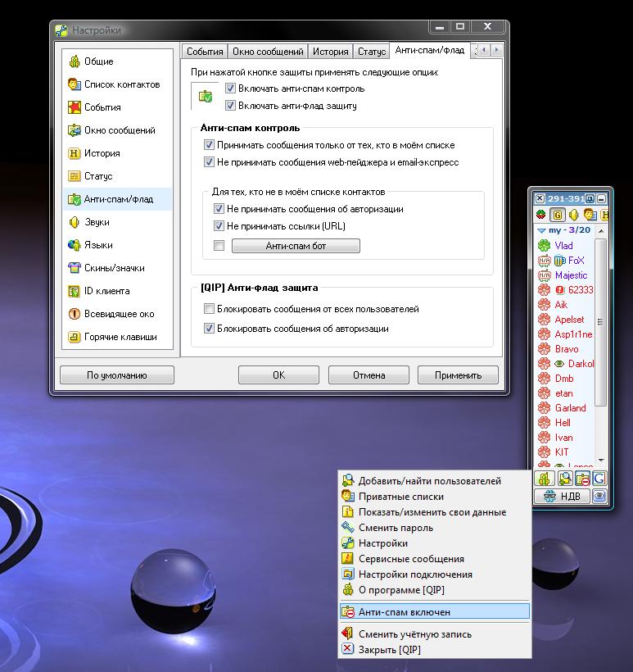633x672 pixels.
Task: Choose Анти-спам включен menu item
Action: [x=435, y=612]
